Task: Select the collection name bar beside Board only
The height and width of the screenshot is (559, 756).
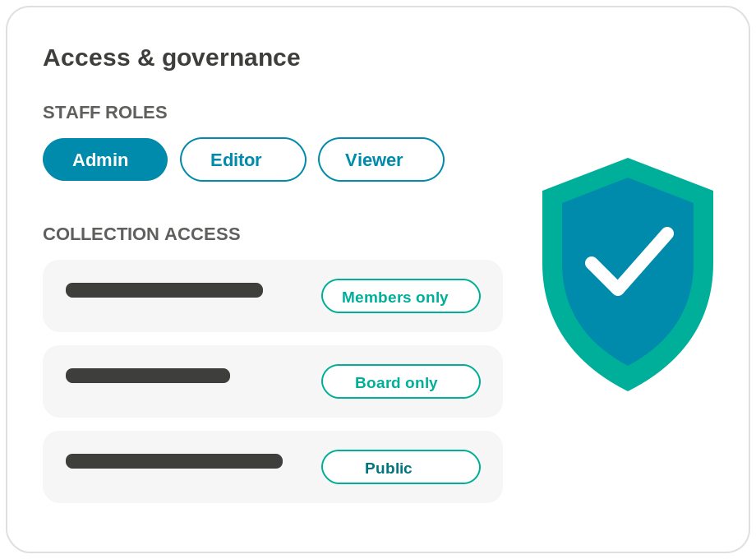Action: pyautogui.click(x=148, y=376)
